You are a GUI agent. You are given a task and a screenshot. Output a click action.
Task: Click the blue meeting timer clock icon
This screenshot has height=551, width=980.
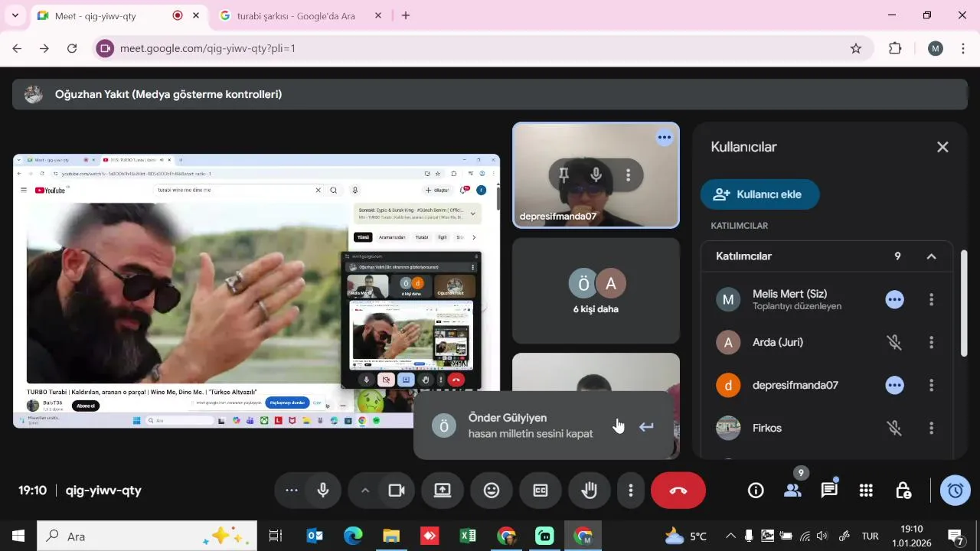pyautogui.click(x=955, y=491)
